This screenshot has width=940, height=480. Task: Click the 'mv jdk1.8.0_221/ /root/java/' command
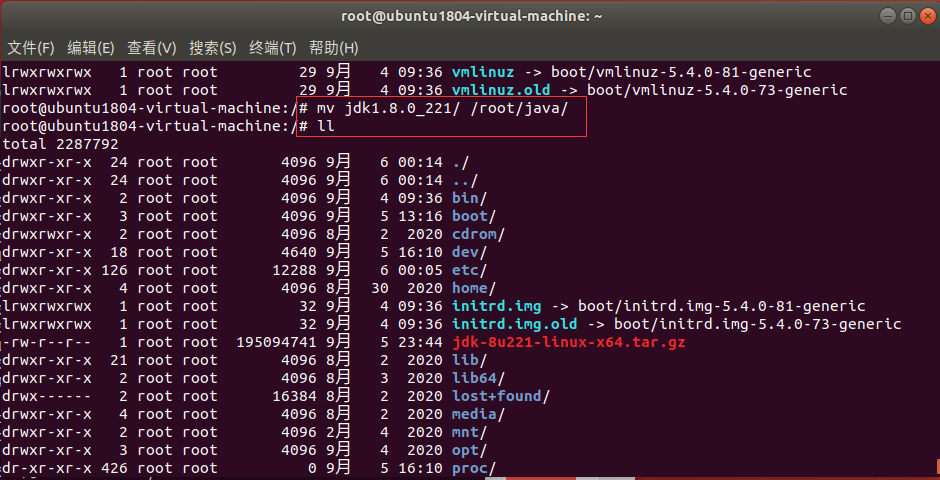[x=442, y=108]
